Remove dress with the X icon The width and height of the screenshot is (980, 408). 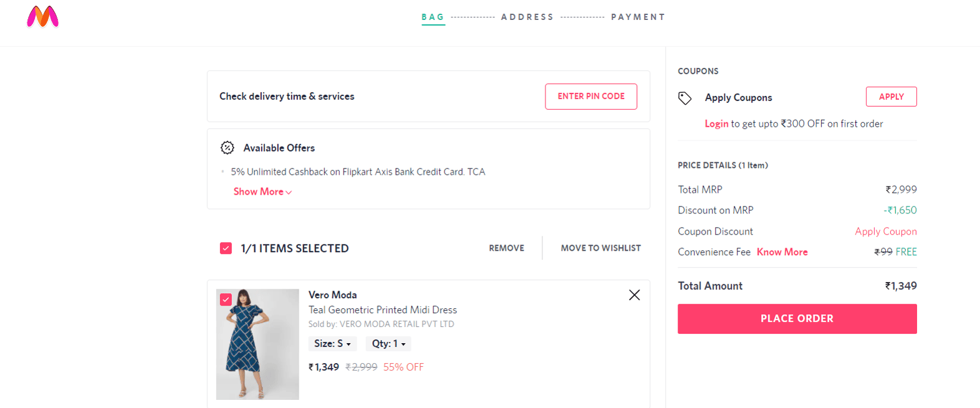pos(634,295)
